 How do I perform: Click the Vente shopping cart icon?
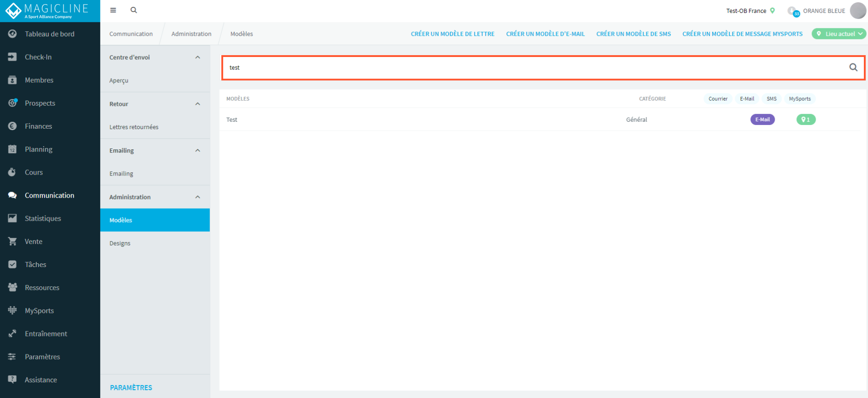[x=12, y=241]
